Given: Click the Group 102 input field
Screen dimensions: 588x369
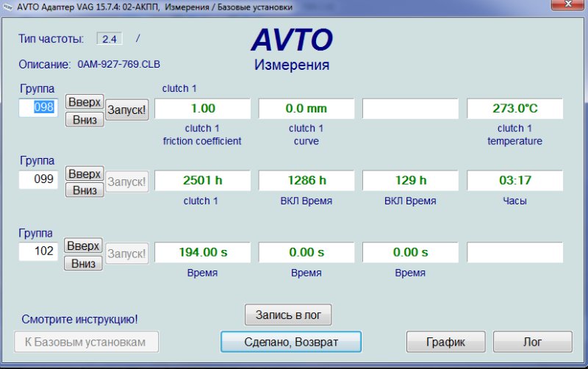Looking at the screenshot, I should (38, 251).
